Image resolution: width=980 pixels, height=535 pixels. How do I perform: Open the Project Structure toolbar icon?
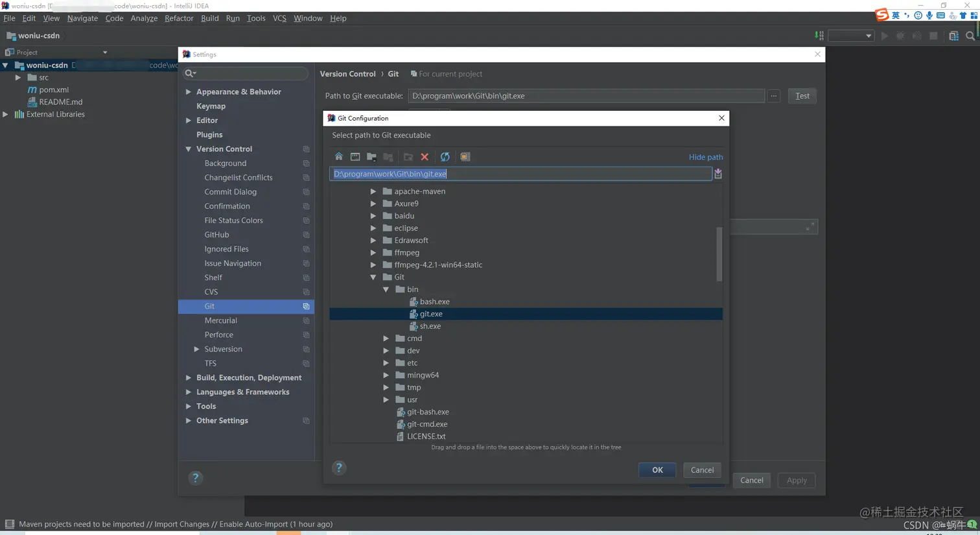coord(953,36)
